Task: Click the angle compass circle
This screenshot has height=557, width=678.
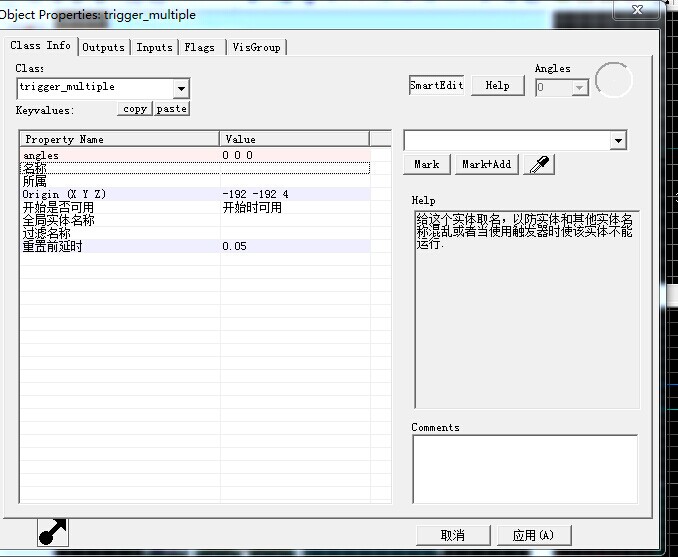Action: point(614,80)
